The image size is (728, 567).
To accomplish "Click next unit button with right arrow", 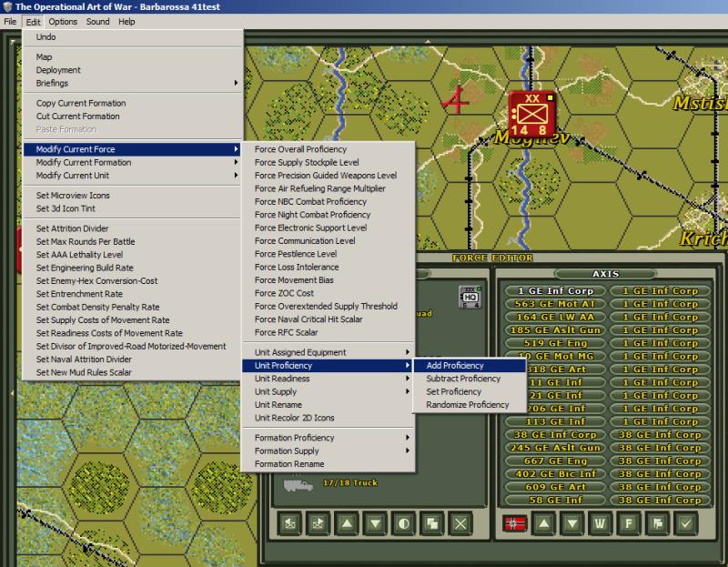I will (318, 523).
